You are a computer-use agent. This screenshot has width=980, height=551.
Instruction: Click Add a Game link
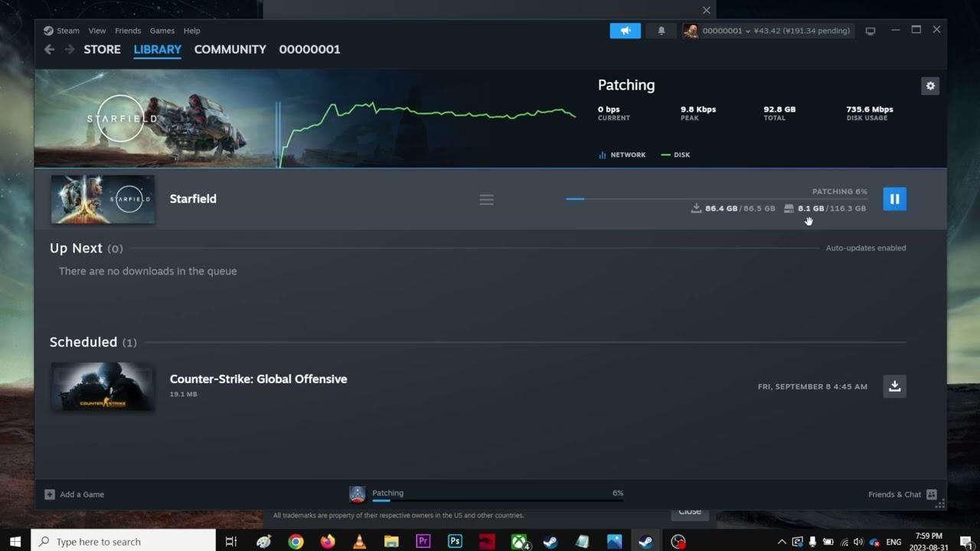[82, 494]
